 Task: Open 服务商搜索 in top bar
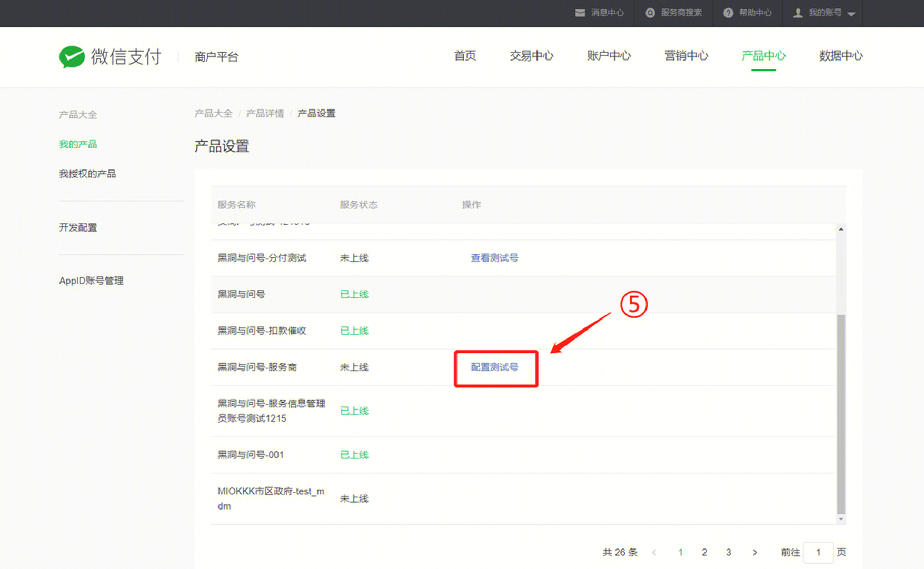pos(681,13)
